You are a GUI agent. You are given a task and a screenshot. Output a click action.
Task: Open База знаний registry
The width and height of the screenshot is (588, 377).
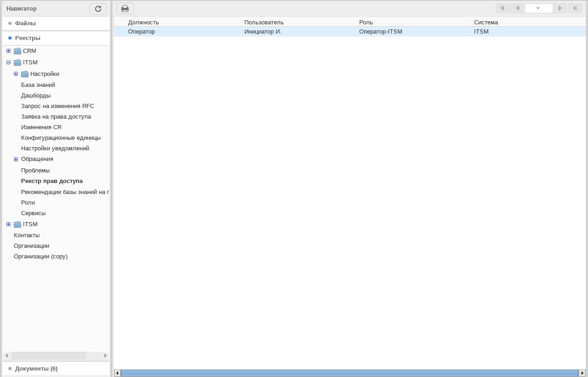(x=38, y=85)
